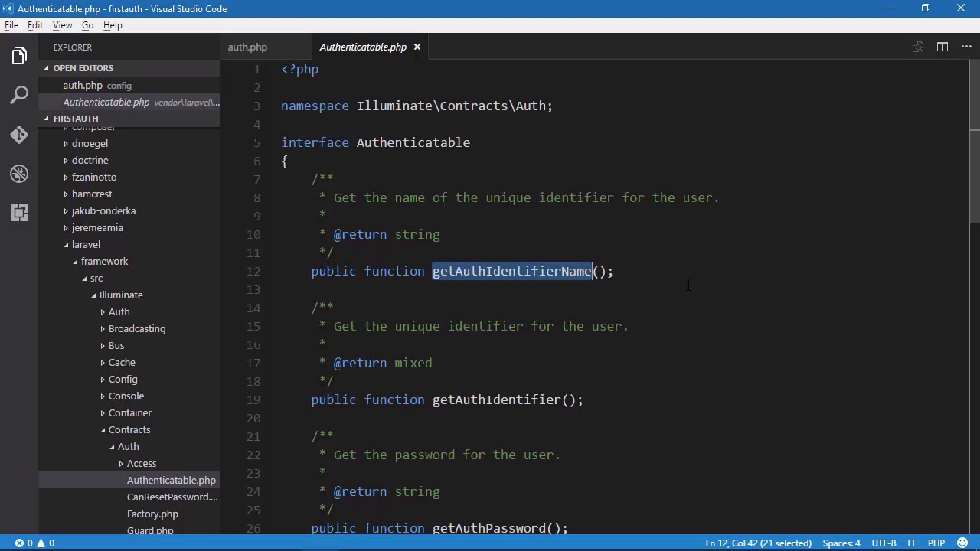Expand the Access folder
This screenshot has height=551, width=980.
(x=141, y=463)
